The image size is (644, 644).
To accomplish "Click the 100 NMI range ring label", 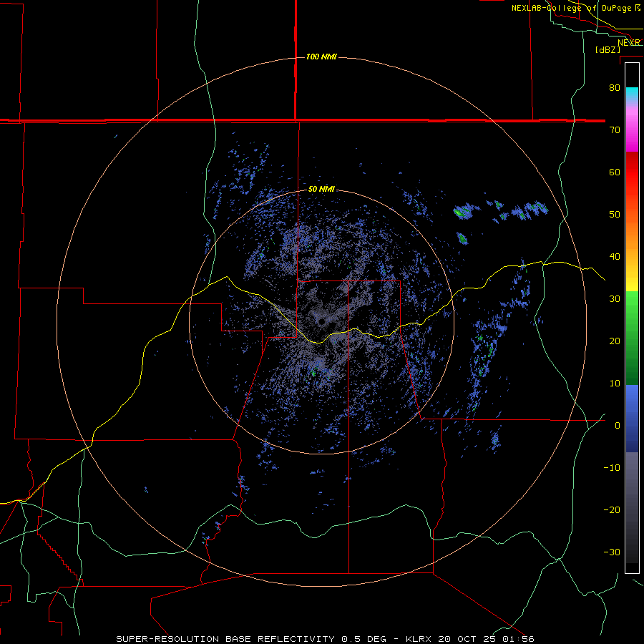I will [x=321, y=57].
